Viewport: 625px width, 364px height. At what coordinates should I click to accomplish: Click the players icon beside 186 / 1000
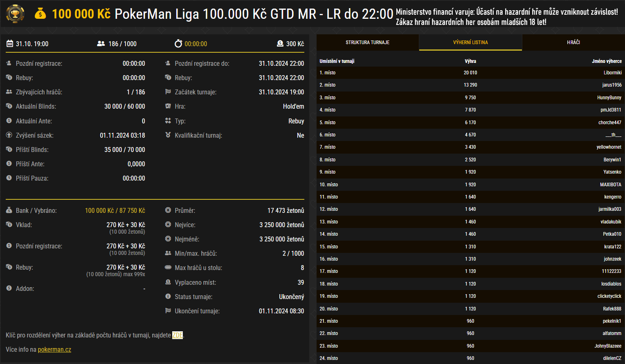(x=101, y=43)
